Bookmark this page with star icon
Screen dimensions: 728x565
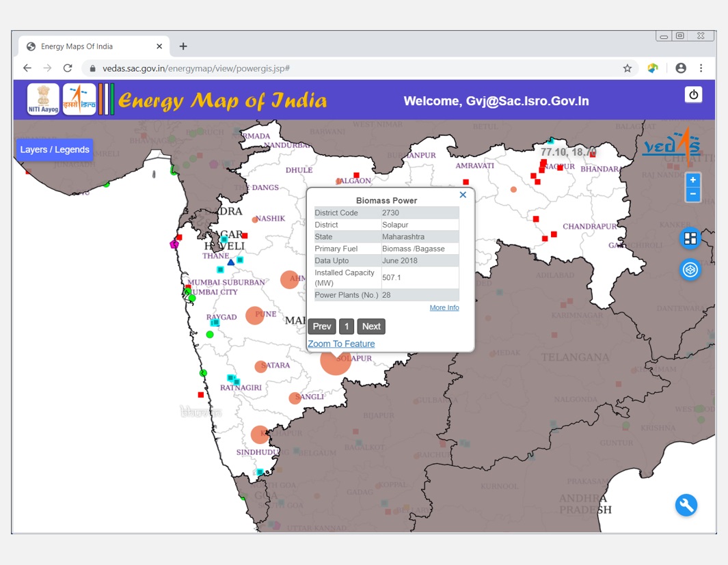[x=628, y=68]
